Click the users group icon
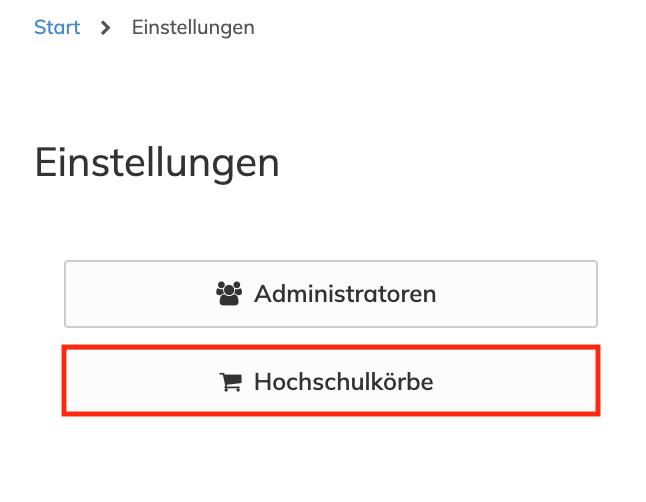Image resolution: width=646 pixels, height=502 pixels. click(230, 294)
